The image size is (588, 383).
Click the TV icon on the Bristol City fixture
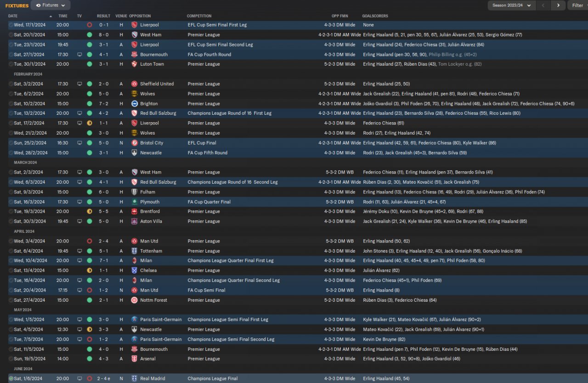pos(79,143)
